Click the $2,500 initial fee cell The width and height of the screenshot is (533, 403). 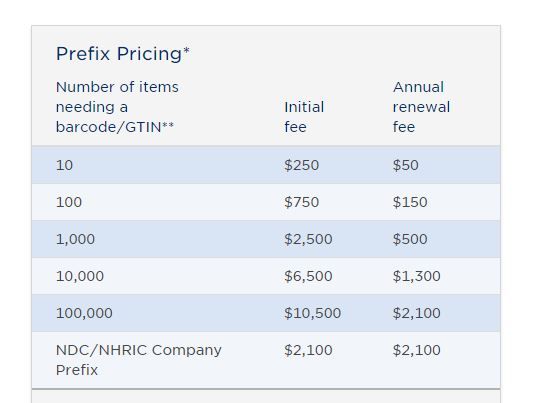(308, 239)
